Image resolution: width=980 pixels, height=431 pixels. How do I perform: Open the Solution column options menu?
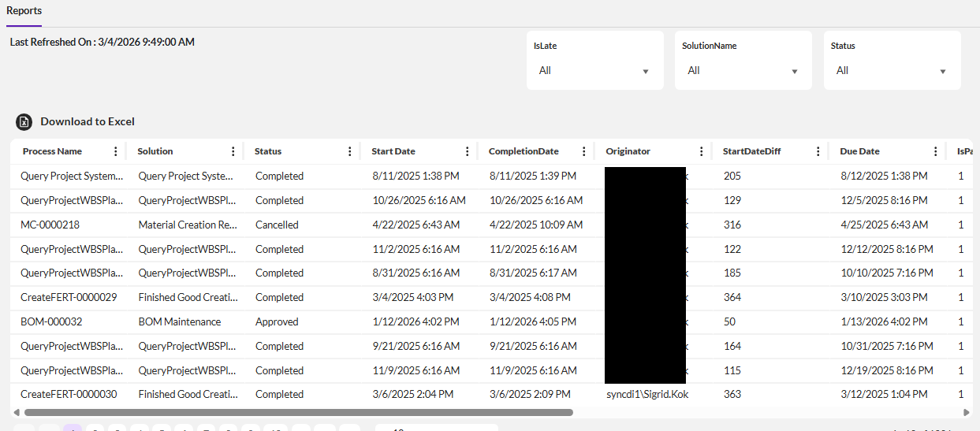click(233, 151)
